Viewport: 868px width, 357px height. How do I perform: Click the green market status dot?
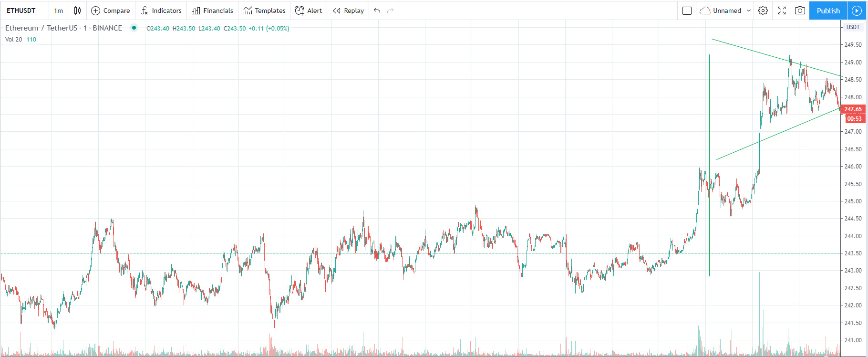click(134, 28)
